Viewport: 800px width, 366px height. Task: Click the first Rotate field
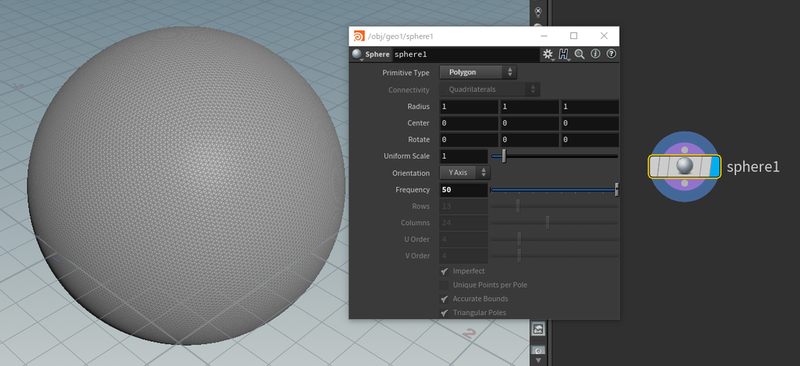click(469, 139)
